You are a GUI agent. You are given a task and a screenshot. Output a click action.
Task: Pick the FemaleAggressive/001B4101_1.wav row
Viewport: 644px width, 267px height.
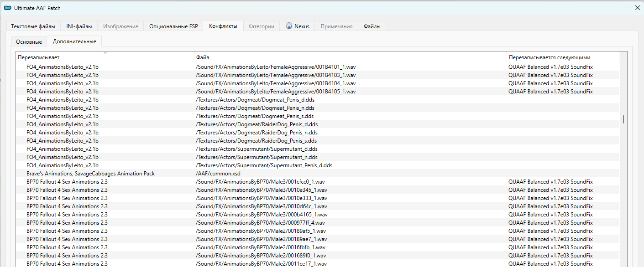click(276, 67)
